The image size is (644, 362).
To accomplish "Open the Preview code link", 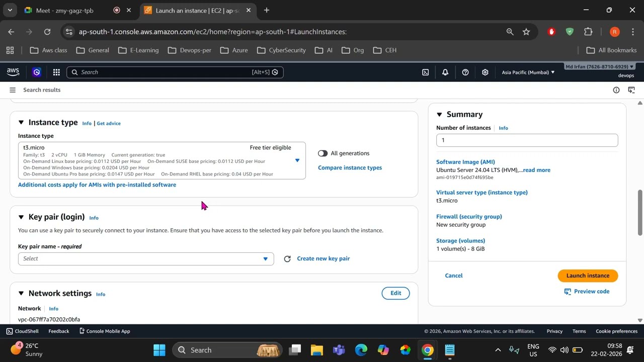I will point(587,292).
